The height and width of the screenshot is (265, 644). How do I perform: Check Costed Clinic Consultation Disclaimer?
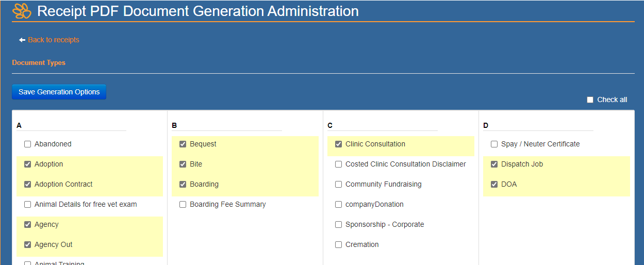(x=339, y=164)
